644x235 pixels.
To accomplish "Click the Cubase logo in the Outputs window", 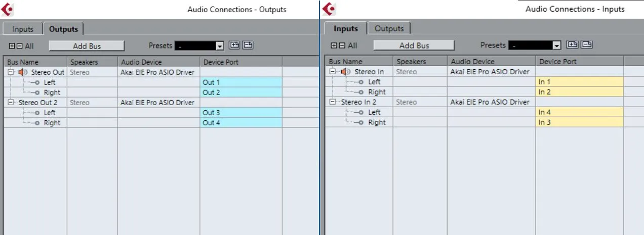I will click(x=8, y=9).
